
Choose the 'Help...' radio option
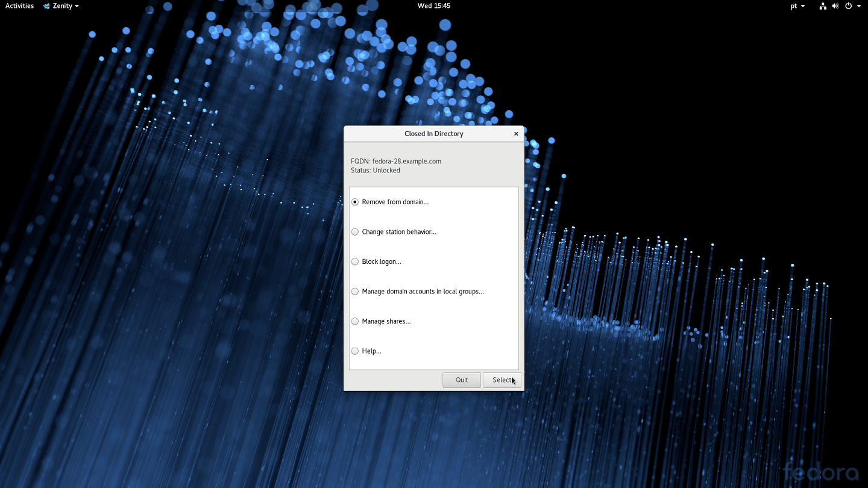(355, 351)
